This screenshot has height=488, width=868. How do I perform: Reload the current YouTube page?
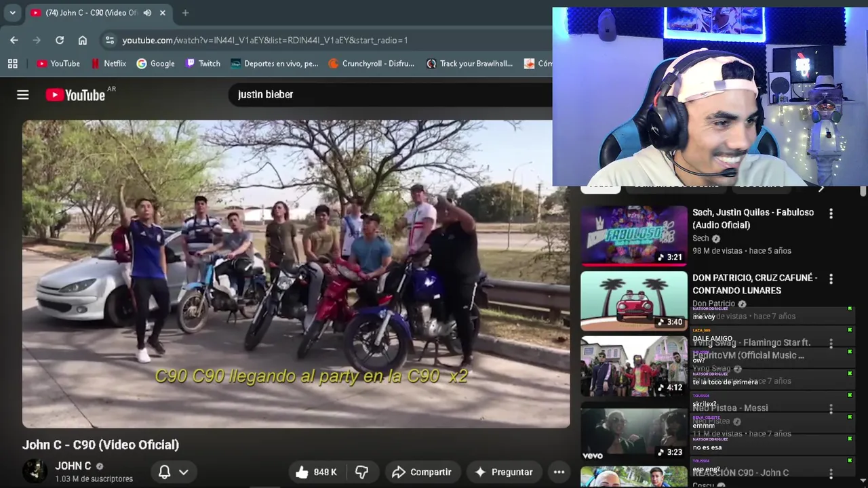60,40
